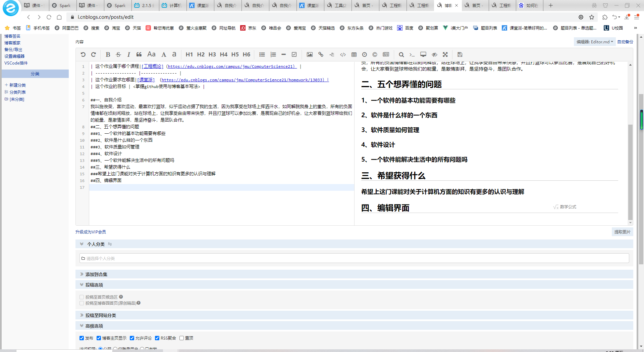This screenshot has width=644, height=352.
Task: Insert an H2 heading via the toolbar
Action: 201,54
